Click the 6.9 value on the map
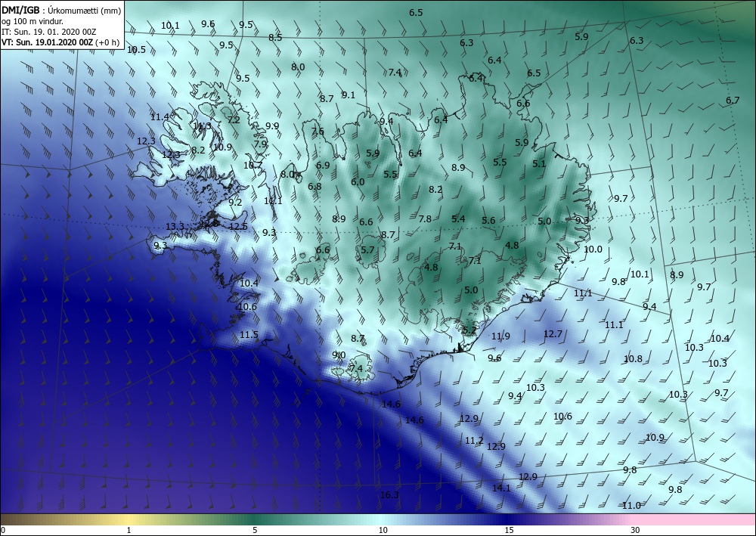The image size is (756, 536). (323, 165)
